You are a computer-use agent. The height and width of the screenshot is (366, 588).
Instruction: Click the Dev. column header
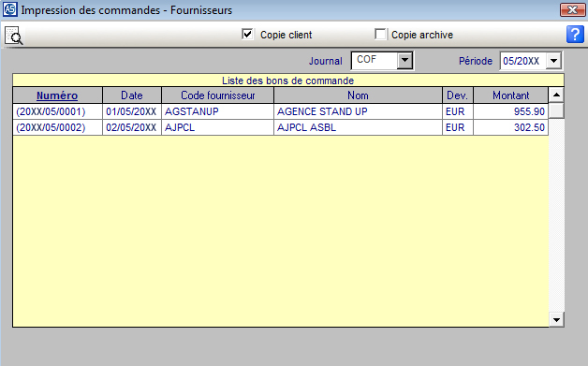click(x=458, y=95)
